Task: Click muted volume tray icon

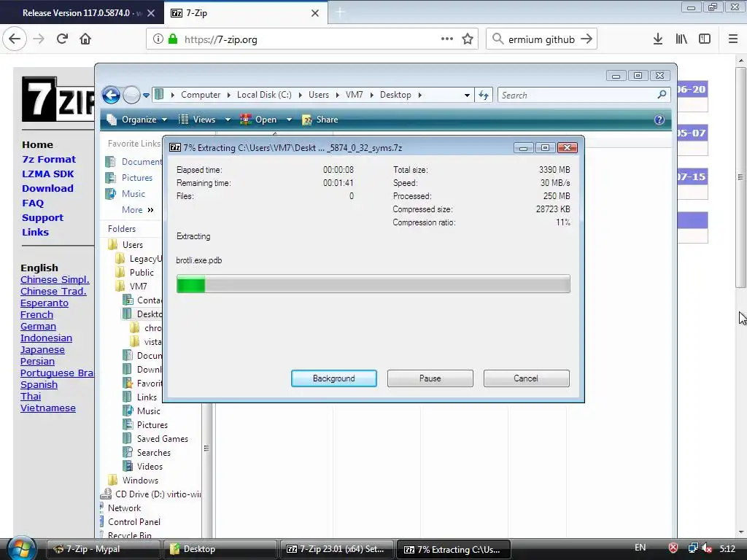Action: [x=707, y=548]
